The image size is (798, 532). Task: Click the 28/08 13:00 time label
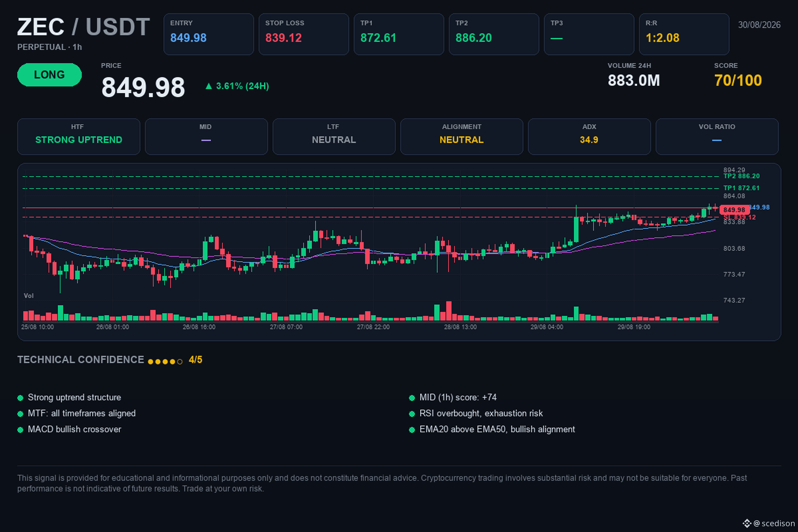[x=461, y=327]
